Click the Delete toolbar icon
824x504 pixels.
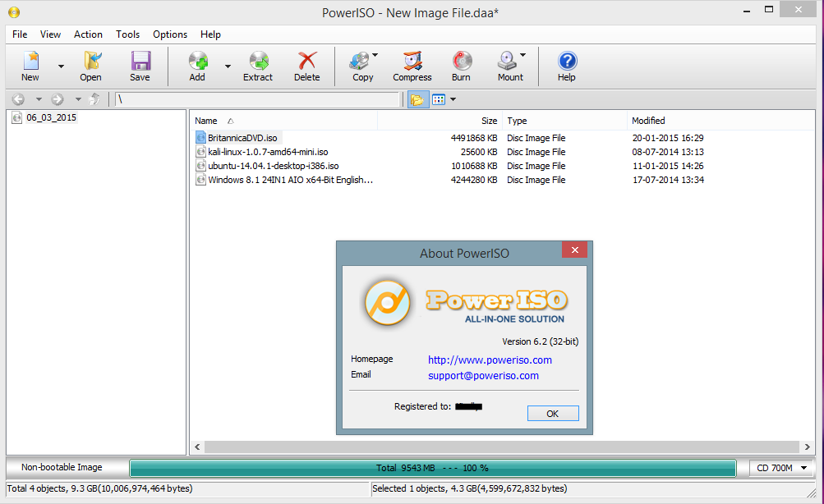click(307, 61)
